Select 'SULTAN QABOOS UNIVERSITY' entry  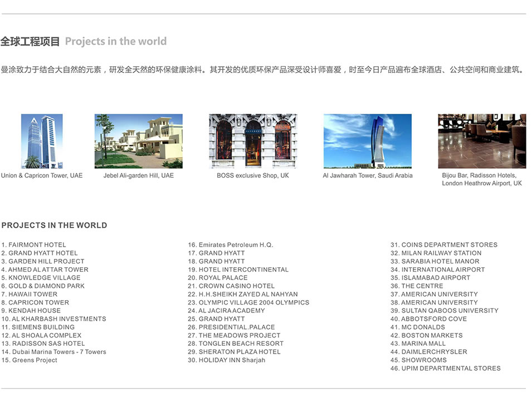pyautogui.click(x=445, y=311)
